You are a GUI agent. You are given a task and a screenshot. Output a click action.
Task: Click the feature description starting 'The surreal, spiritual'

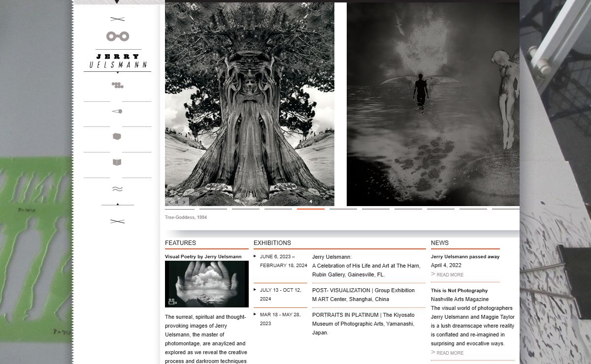[206, 339]
